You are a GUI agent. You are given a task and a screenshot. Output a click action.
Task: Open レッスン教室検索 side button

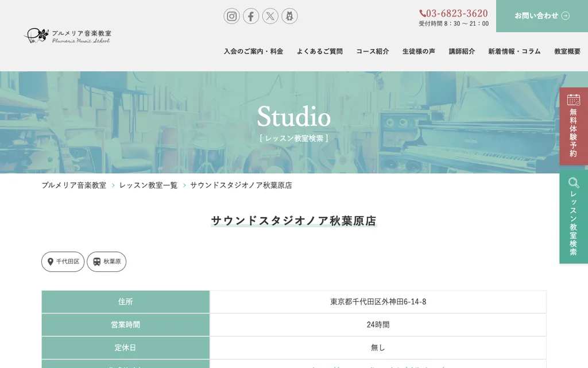[x=574, y=217]
